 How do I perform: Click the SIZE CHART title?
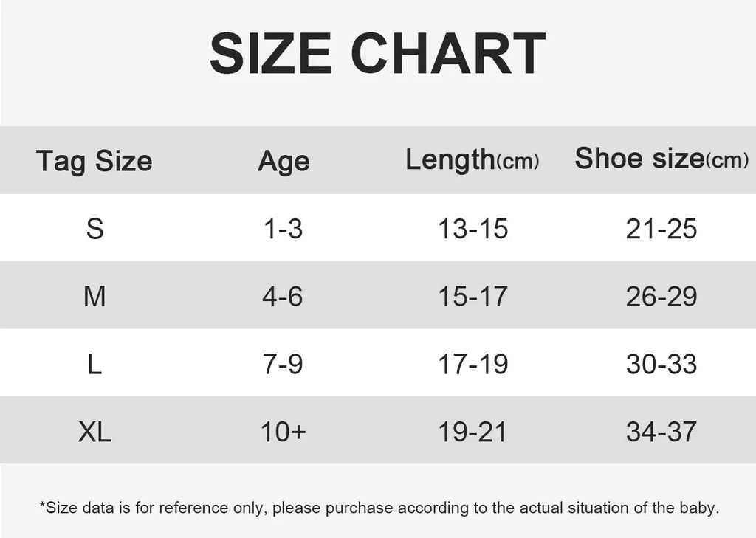[x=377, y=55]
